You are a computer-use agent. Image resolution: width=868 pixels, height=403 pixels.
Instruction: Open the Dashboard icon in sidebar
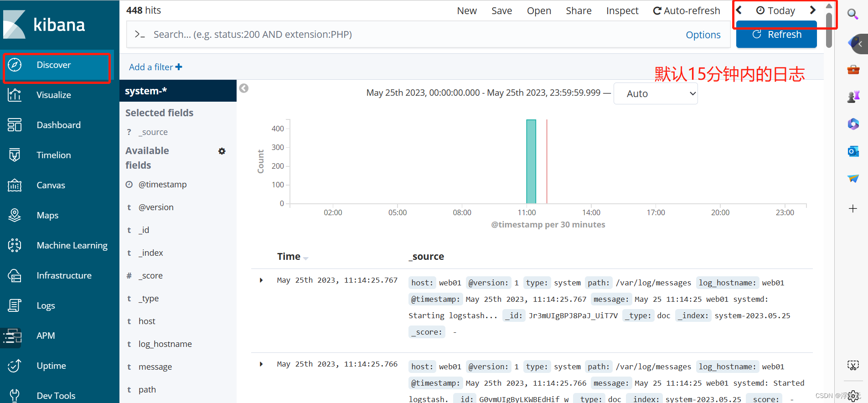pos(15,125)
